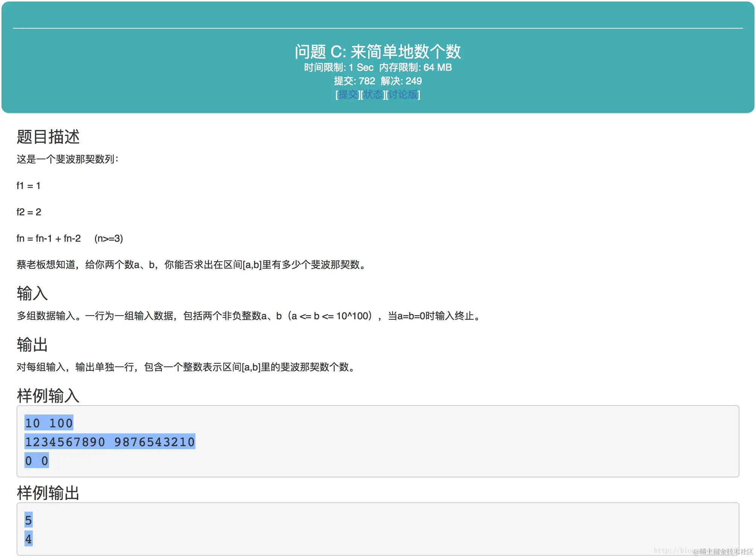
Task: Click sample input line '10 100'
Action: click(x=49, y=423)
